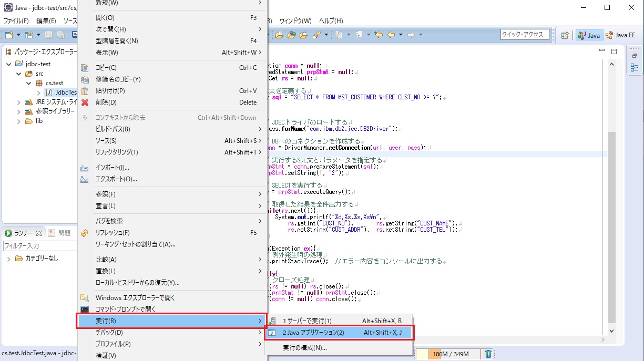The image size is (644, 361).
Task: Click the New Java project wizard icon
Action: tap(29, 35)
